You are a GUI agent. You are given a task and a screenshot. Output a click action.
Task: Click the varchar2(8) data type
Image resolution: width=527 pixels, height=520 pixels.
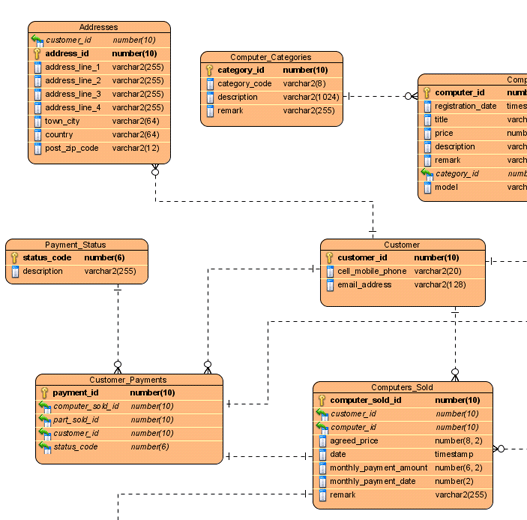coord(304,84)
